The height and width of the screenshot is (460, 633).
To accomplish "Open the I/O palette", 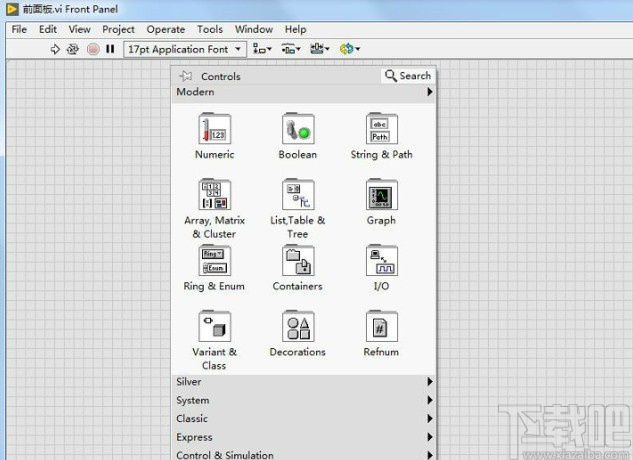I will pyautogui.click(x=381, y=268).
